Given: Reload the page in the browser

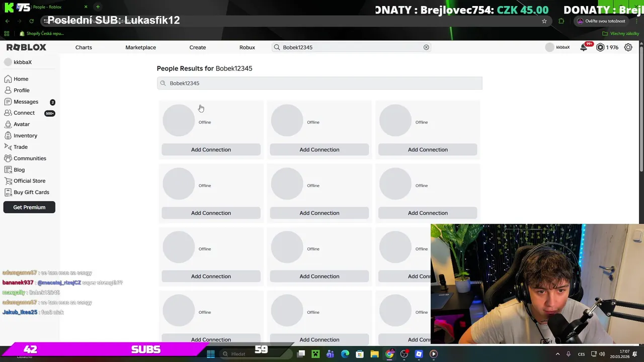Looking at the screenshot, I should point(31,21).
